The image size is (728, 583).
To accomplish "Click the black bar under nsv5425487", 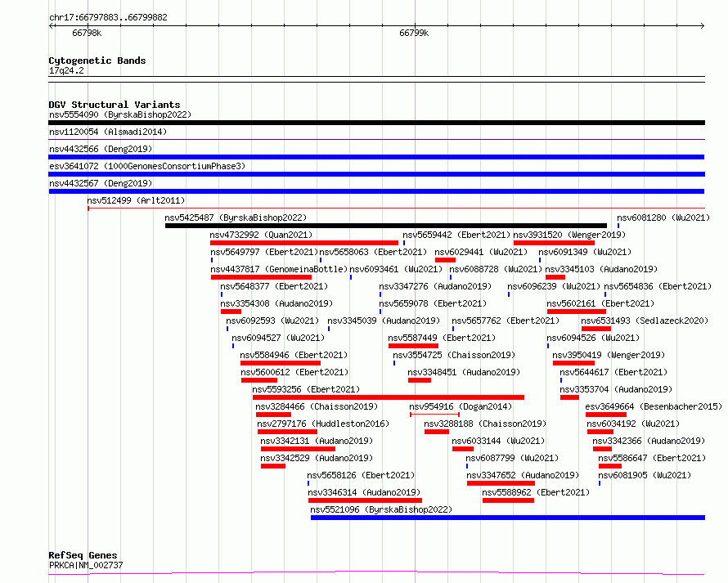I will [386, 226].
